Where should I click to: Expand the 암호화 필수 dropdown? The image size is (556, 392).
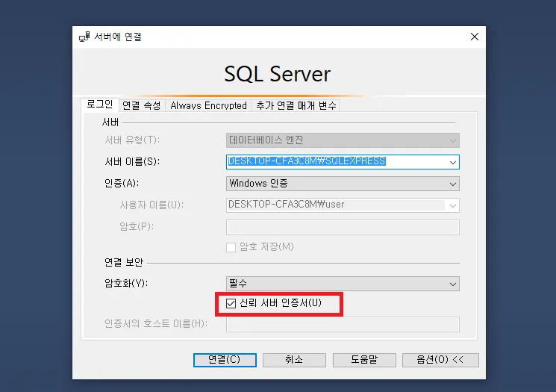click(343, 284)
